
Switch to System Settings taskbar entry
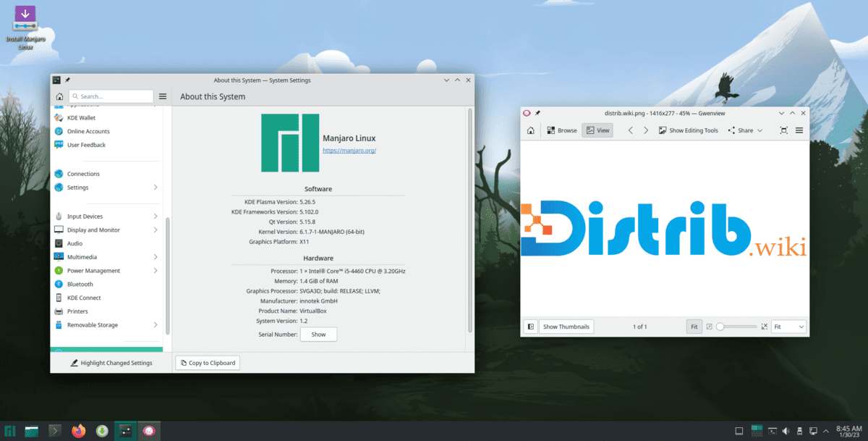pos(125,431)
